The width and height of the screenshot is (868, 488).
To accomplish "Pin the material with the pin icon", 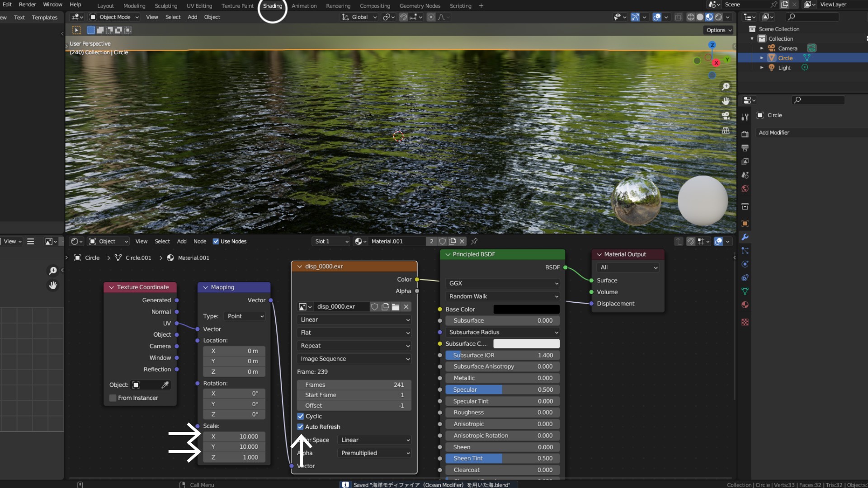I will click(x=474, y=241).
